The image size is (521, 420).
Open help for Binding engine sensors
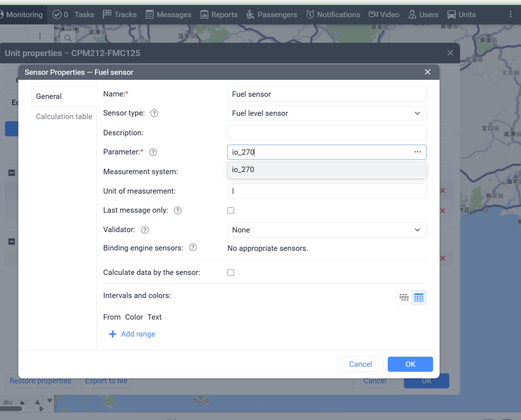[193, 248]
